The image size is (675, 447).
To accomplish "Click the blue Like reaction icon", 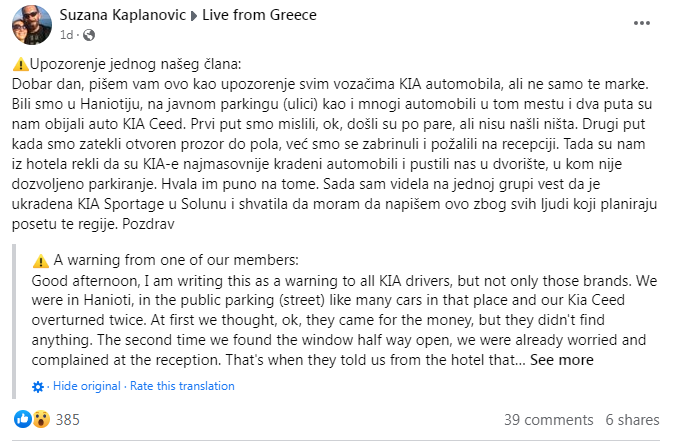I will [x=23, y=419].
